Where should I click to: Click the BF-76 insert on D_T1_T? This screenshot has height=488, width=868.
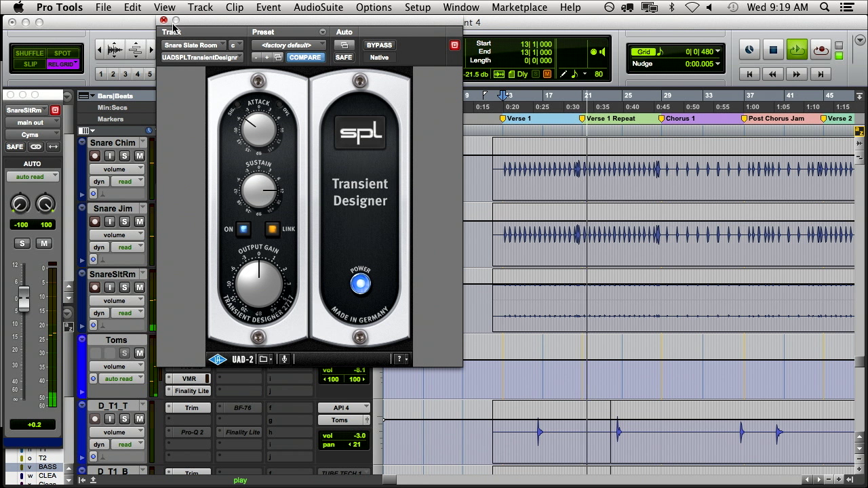click(243, 408)
